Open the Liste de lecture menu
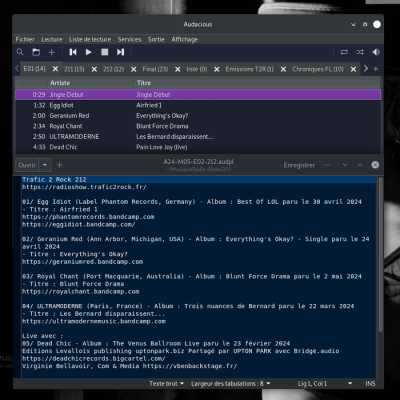The height and width of the screenshot is (400, 400). tap(90, 39)
